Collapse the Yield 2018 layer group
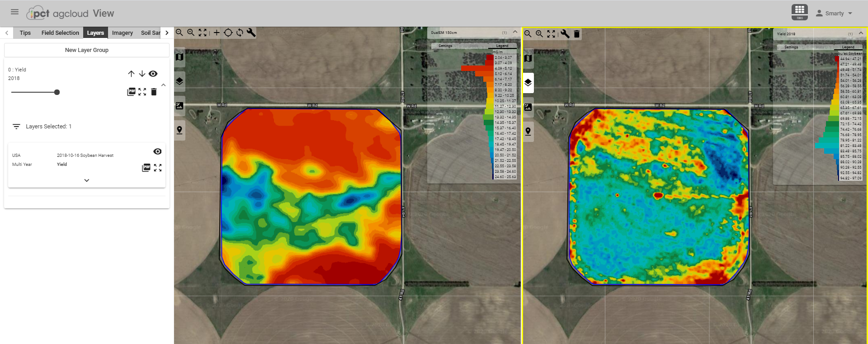Image resolution: width=868 pixels, height=344 pixels. pos(164,85)
